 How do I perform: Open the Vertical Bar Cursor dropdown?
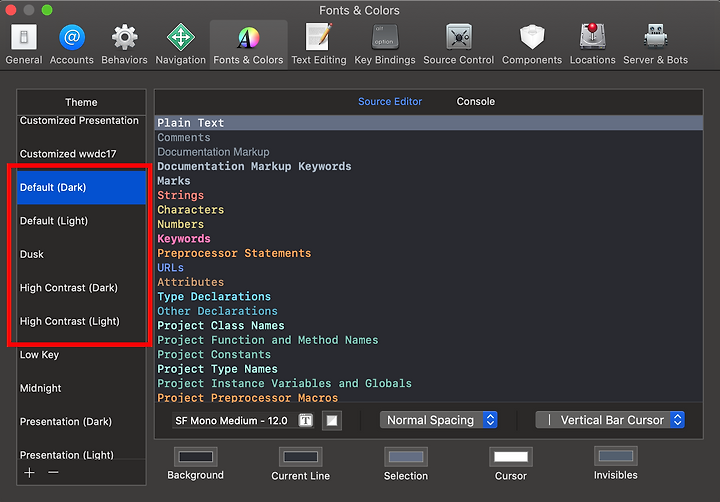coord(610,420)
